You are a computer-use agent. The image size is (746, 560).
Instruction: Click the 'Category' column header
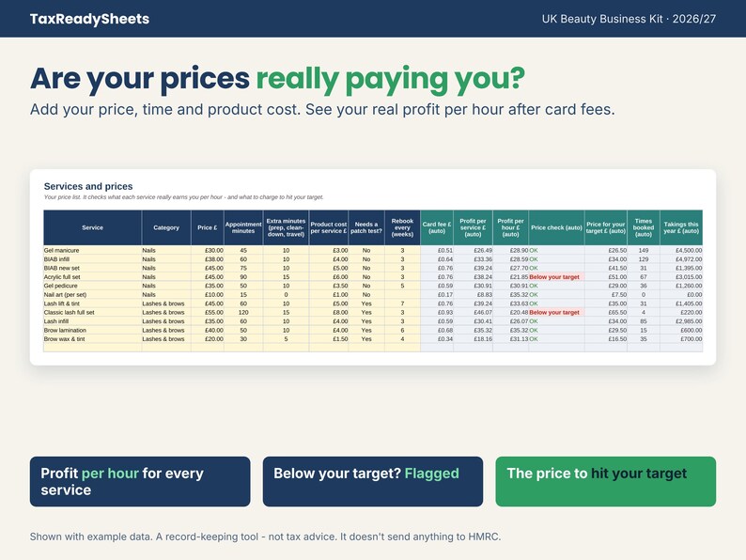(x=166, y=227)
